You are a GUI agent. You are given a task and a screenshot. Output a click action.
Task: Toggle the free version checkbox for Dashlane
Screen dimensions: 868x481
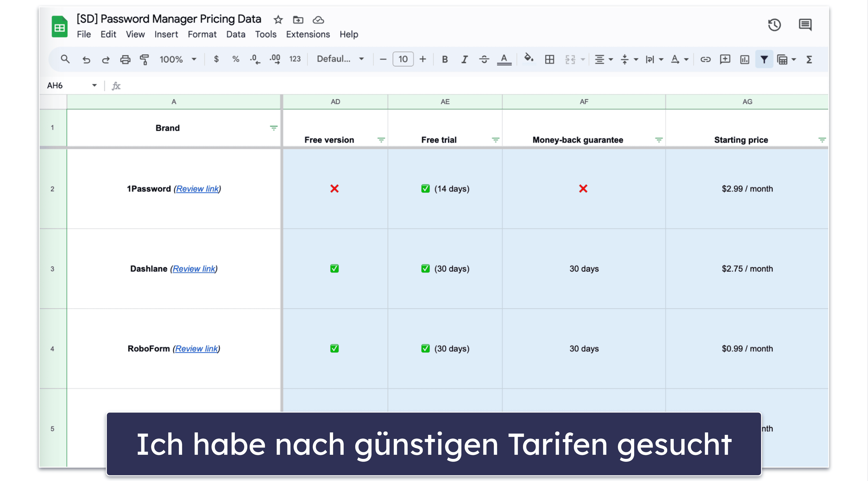[335, 268]
